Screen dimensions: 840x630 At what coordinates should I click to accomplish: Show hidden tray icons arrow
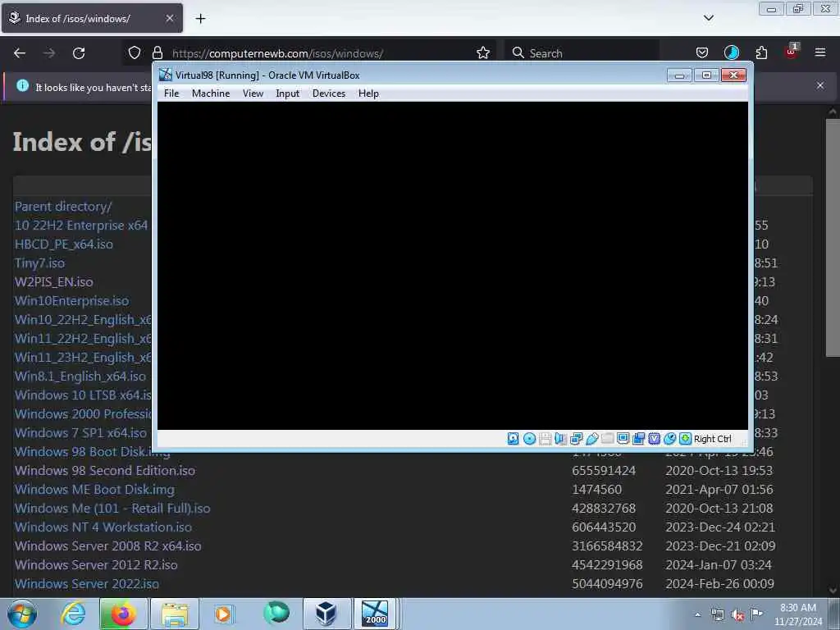(697, 615)
